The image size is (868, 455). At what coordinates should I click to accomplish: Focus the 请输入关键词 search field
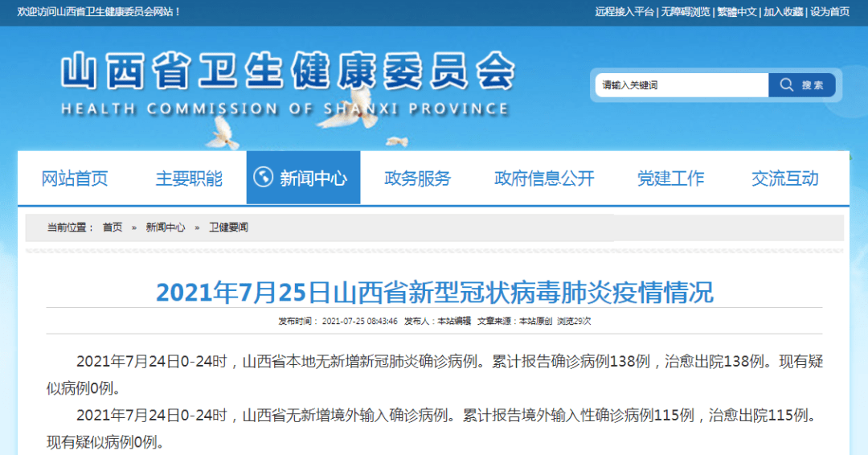[682, 84]
